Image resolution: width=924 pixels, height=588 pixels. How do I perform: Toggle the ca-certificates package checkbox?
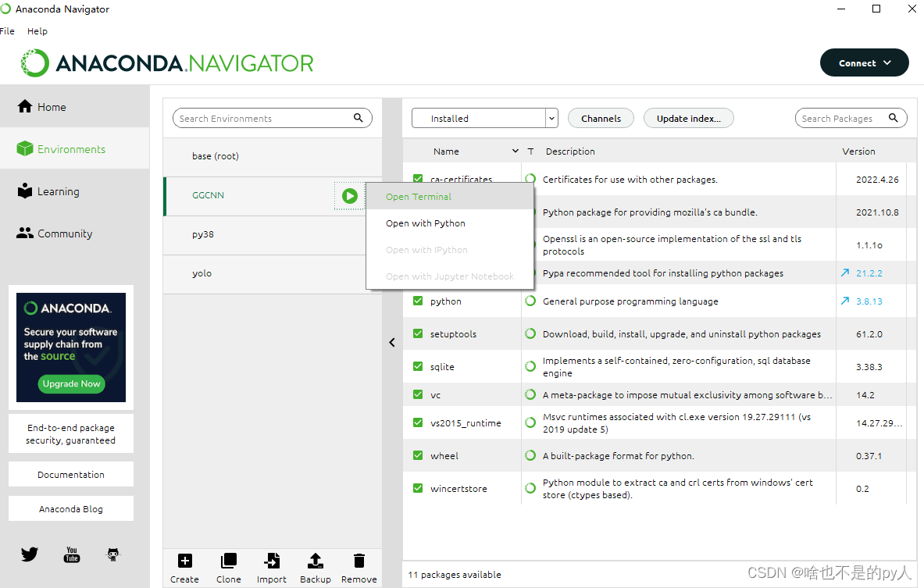pyautogui.click(x=418, y=178)
